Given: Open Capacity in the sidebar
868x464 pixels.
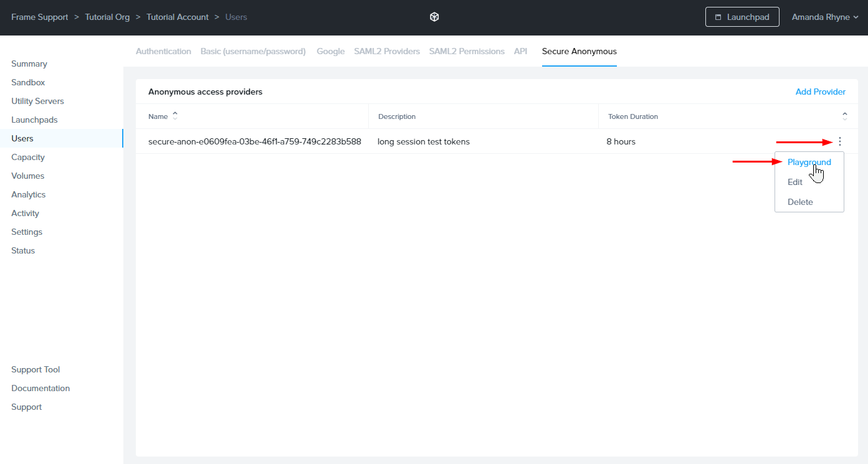Looking at the screenshot, I should (28, 157).
